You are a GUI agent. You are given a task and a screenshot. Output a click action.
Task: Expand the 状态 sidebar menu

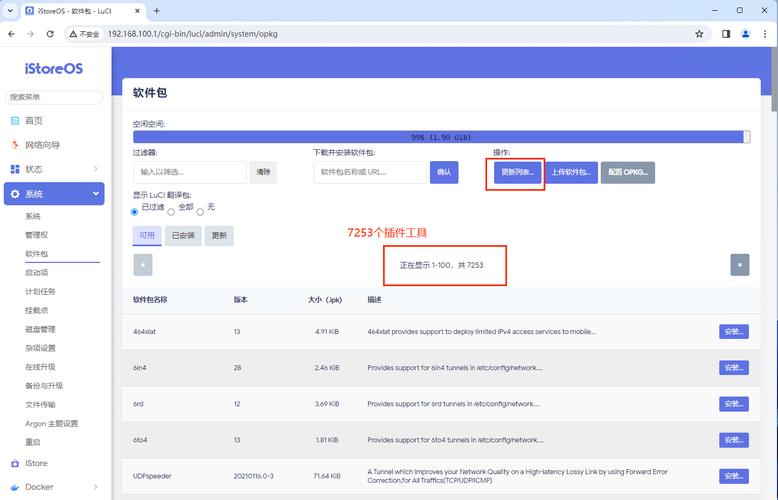pos(95,169)
